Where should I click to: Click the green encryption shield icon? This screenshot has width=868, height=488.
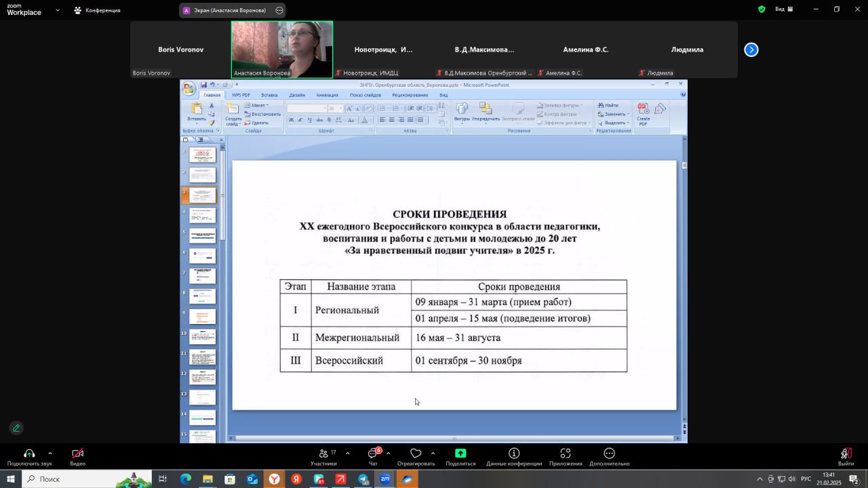click(x=762, y=9)
